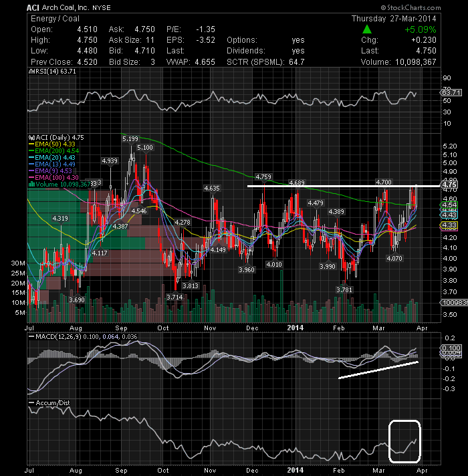Click the Bid value 4.710
This screenshot has width=468, height=476.
145,51
